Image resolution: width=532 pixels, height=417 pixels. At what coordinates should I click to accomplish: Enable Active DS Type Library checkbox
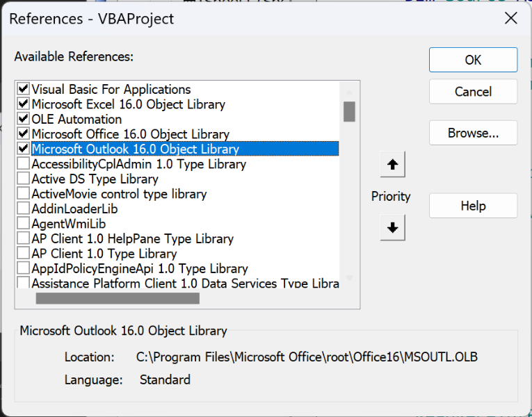point(24,179)
